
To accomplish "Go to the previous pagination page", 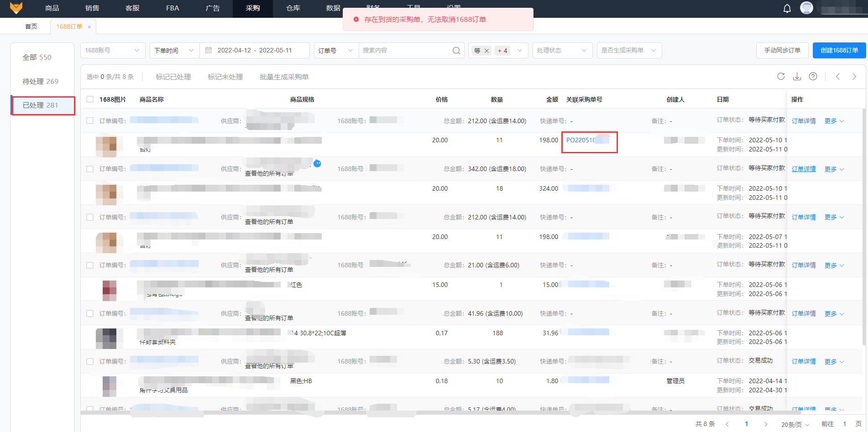I will [727, 424].
